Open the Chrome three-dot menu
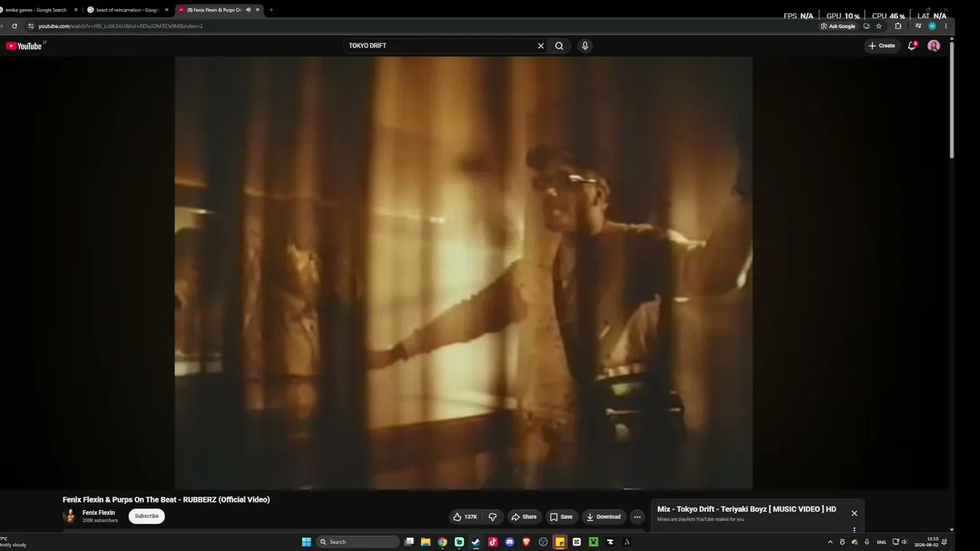Image resolution: width=980 pixels, height=551 pixels. pos(946,26)
